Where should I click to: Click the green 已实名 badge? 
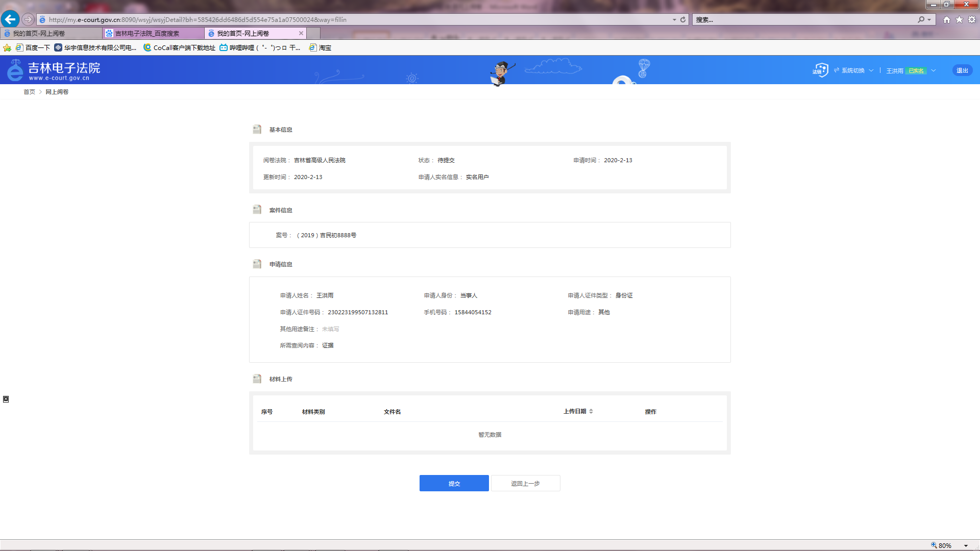tap(916, 71)
